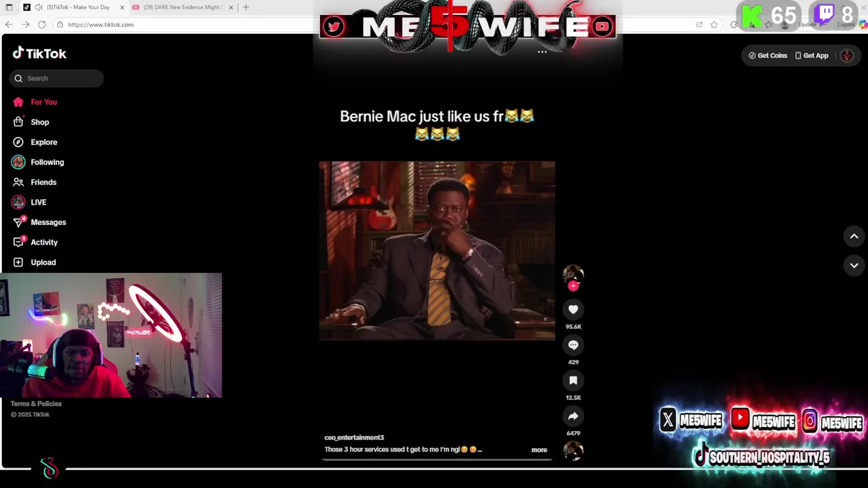Viewport: 868px width, 488px height.
Task: Open the LIVE section
Action: click(x=38, y=202)
